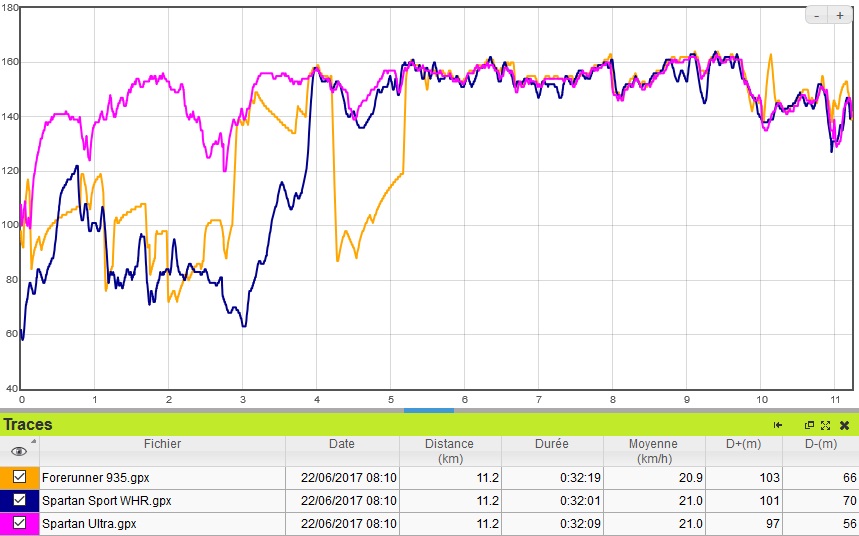This screenshot has width=859, height=536.
Task: Zoom out the chart with minus button
Action: (817, 15)
